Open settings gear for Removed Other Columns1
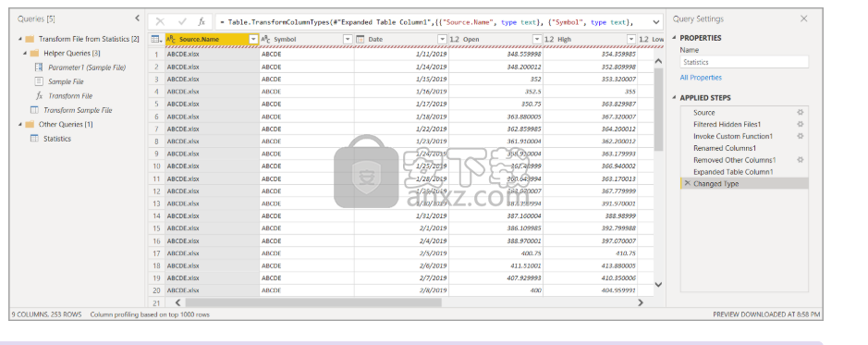This screenshot has height=345, width=868. tap(800, 160)
